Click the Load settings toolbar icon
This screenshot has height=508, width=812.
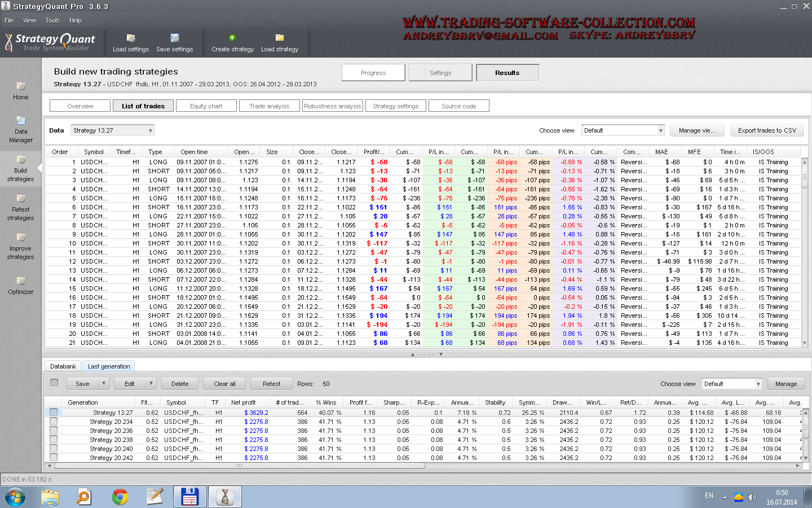click(x=131, y=38)
